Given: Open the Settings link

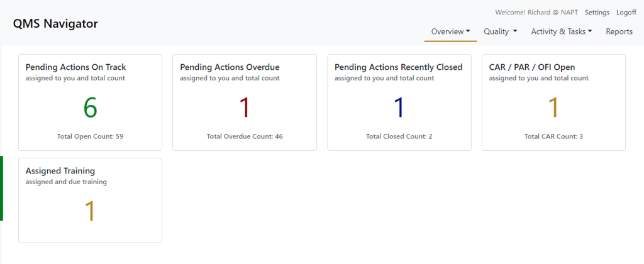Looking at the screenshot, I should click(597, 13).
